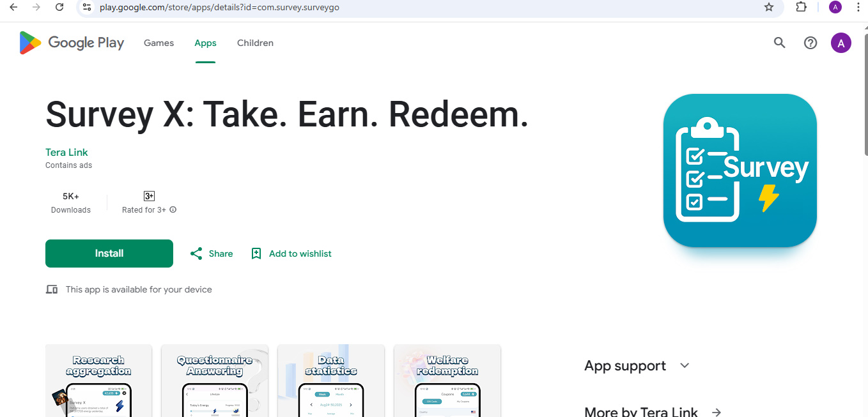
Task: Click the Survey X app icon image
Action: point(740,171)
